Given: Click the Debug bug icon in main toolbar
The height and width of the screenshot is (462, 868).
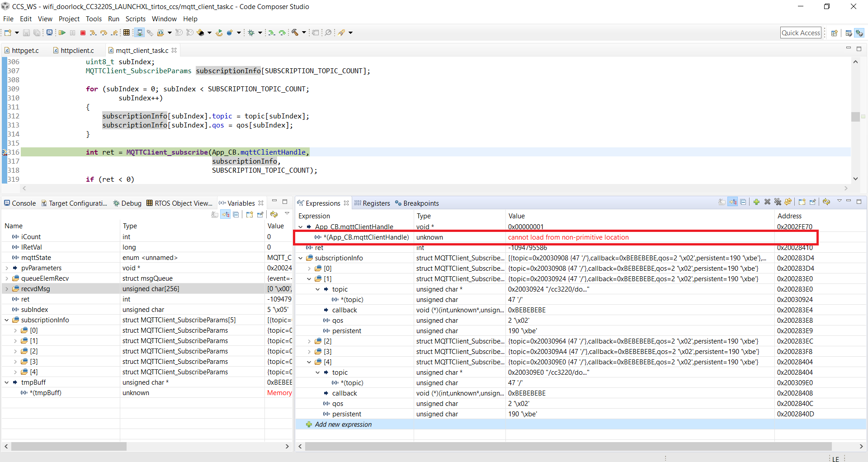Looking at the screenshot, I should pos(251,33).
